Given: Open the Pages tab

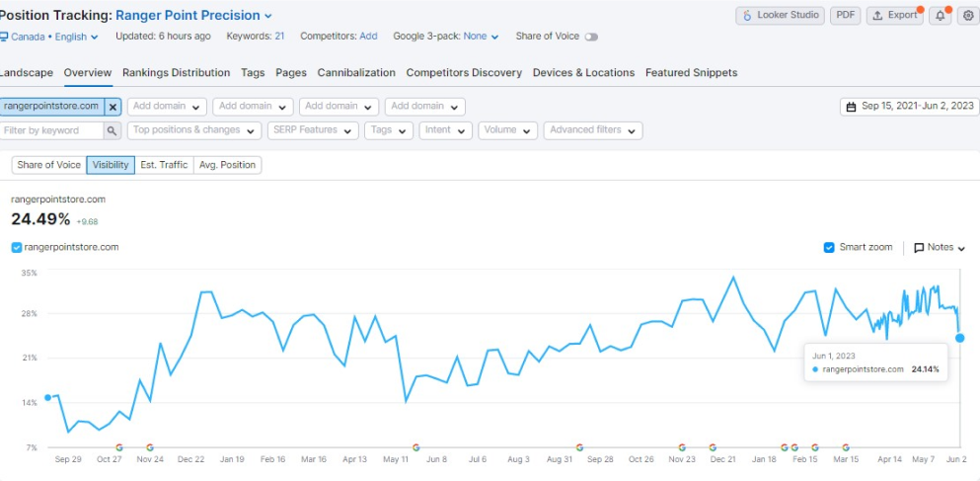Looking at the screenshot, I should pyautogui.click(x=291, y=72).
